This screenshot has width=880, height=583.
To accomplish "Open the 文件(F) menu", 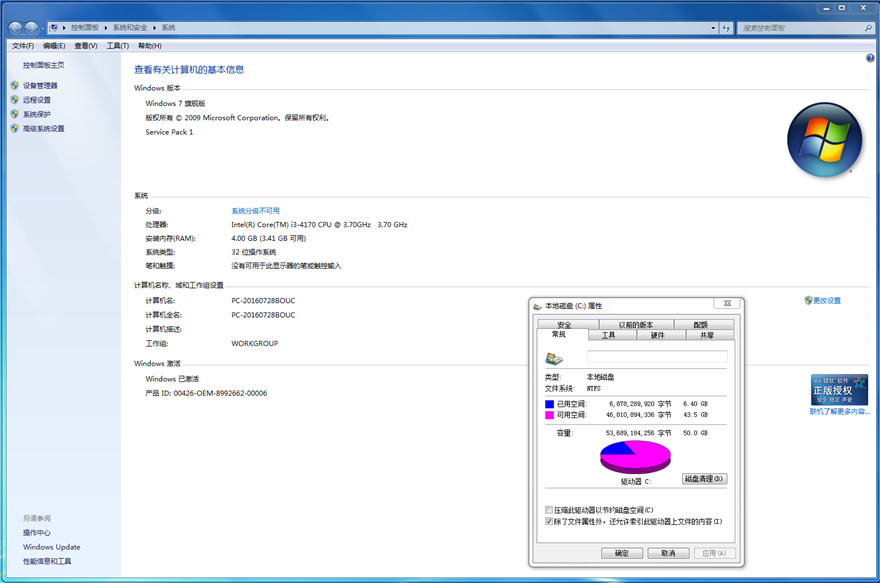I will (23, 46).
